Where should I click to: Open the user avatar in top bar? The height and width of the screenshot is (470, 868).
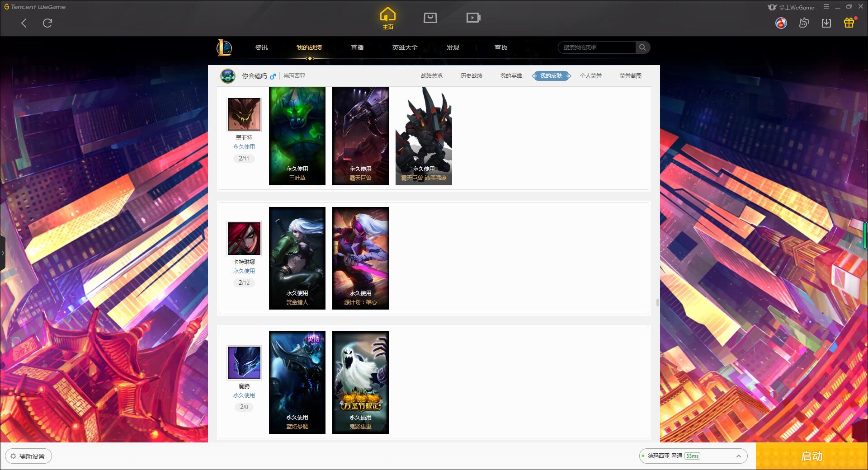click(781, 23)
